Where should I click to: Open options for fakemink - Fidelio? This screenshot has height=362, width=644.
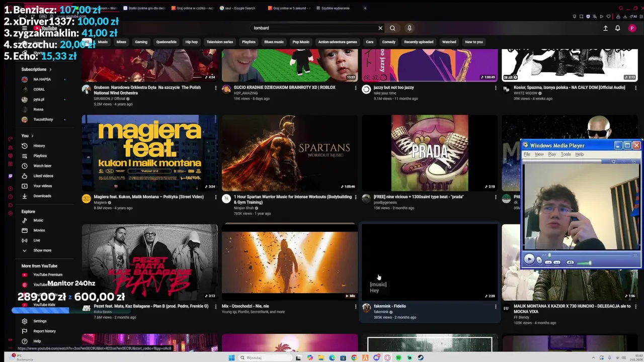(x=496, y=306)
